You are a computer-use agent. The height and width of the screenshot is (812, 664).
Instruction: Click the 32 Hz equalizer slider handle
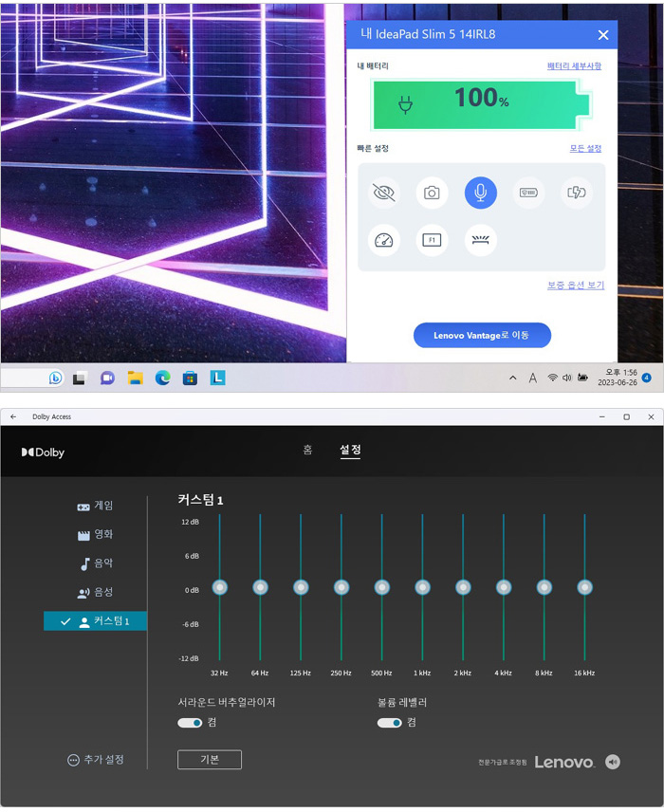(x=220, y=587)
